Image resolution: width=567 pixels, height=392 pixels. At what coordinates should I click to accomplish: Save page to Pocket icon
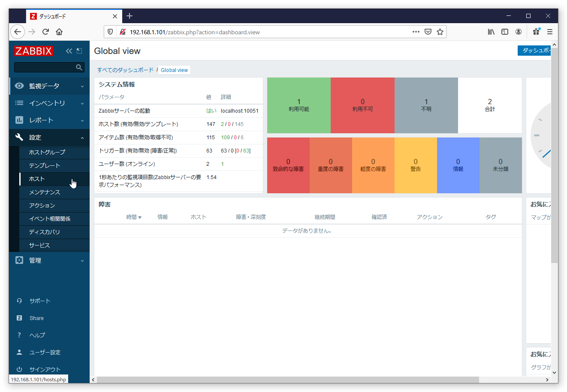click(428, 32)
